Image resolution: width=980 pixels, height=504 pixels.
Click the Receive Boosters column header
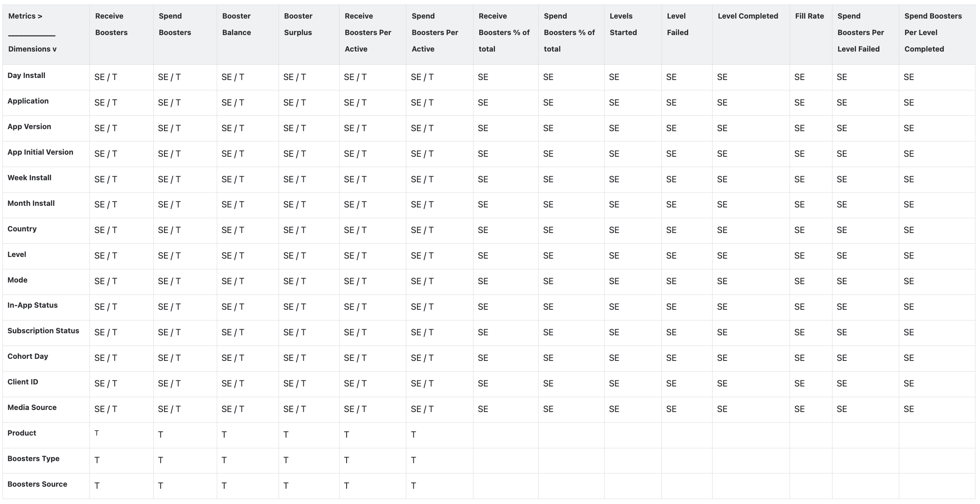(111, 24)
